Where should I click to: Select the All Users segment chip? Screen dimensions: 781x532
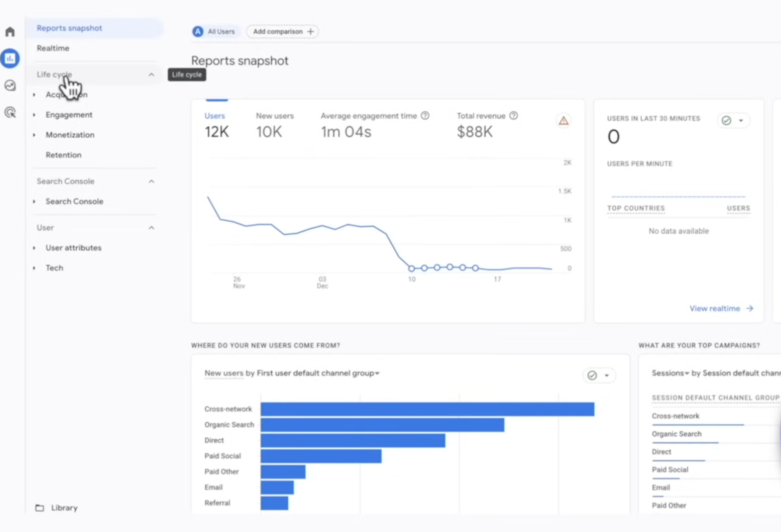[x=214, y=32]
